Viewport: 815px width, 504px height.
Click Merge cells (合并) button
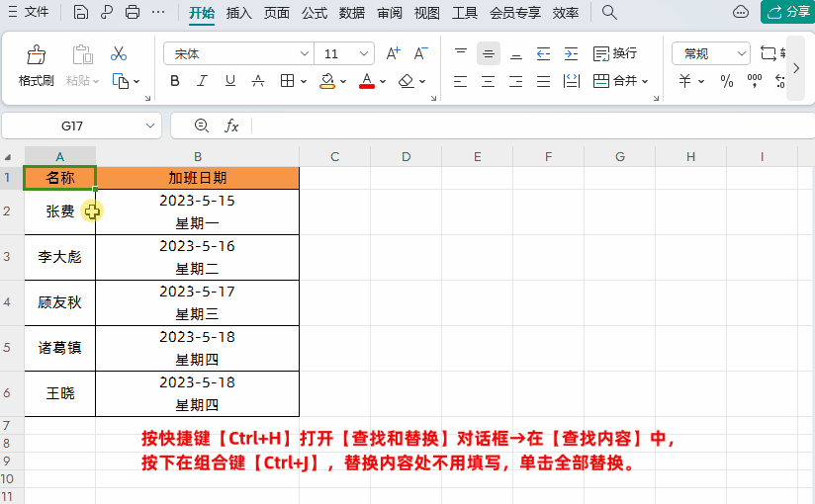tap(615, 81)
